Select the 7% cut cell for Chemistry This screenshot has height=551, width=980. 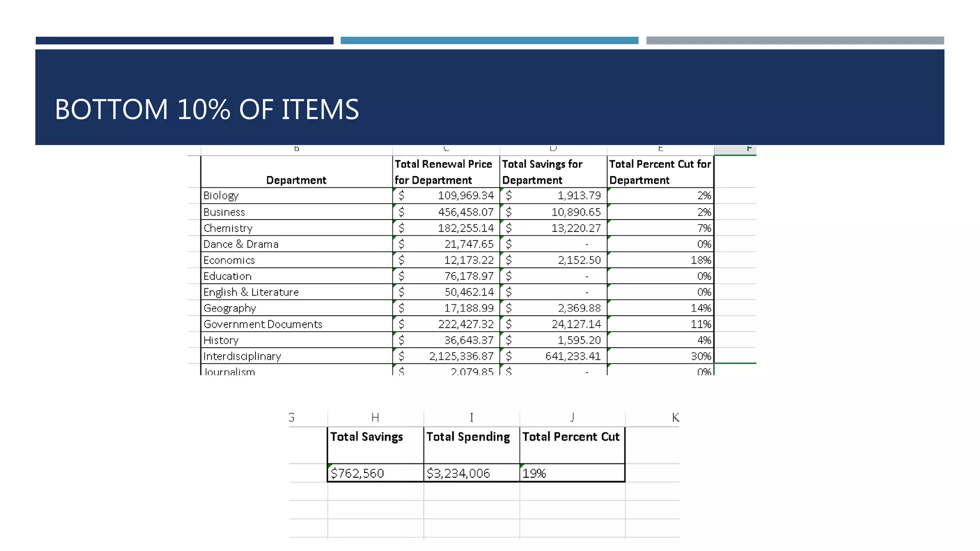(x=660, y=228)
